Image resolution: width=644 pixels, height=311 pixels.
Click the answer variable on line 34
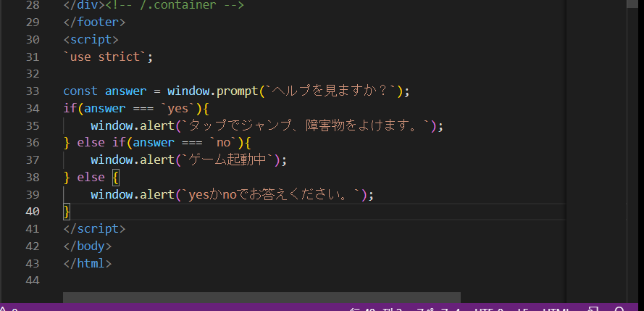(105, 109)
